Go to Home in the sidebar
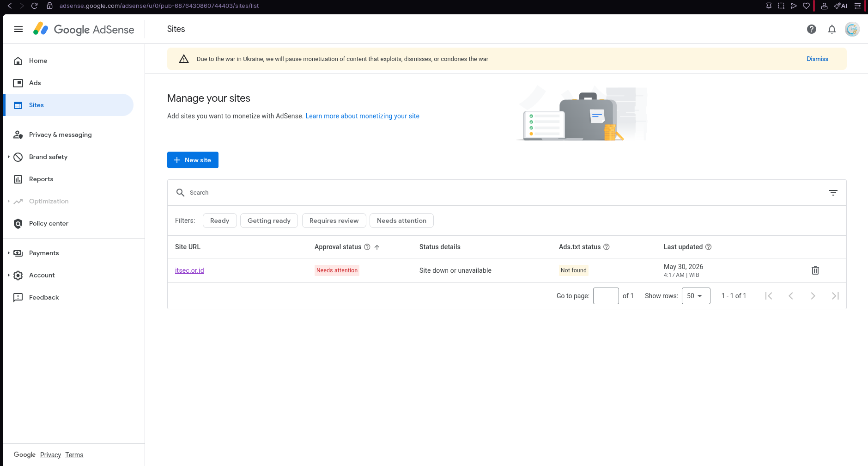Viewport: 868px width, 466px height. click(68, 61)
